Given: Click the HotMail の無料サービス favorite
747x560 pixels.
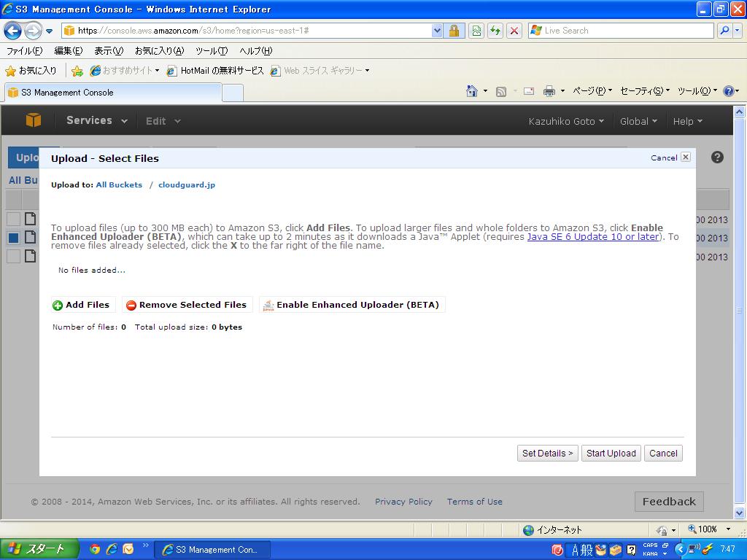Looking at the screenshot, I should click(215, 71).
